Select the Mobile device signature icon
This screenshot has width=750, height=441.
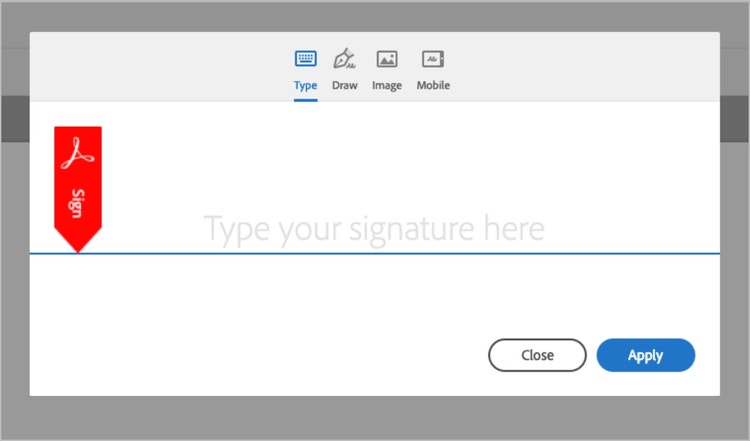coord(433,59)
